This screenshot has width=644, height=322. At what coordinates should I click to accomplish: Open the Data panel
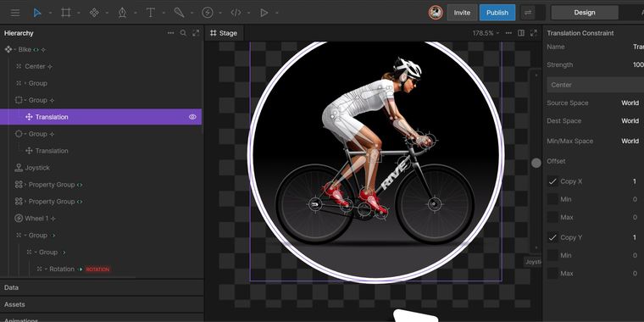102,288
